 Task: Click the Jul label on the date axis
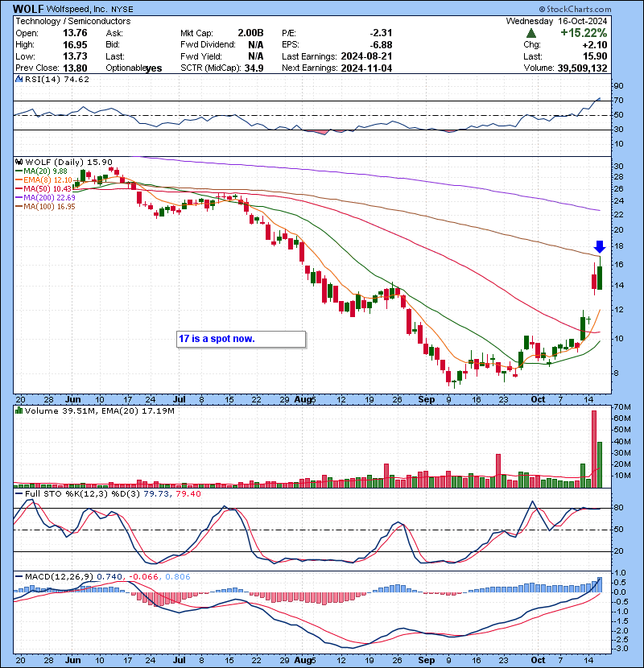(x=180, y=399)
